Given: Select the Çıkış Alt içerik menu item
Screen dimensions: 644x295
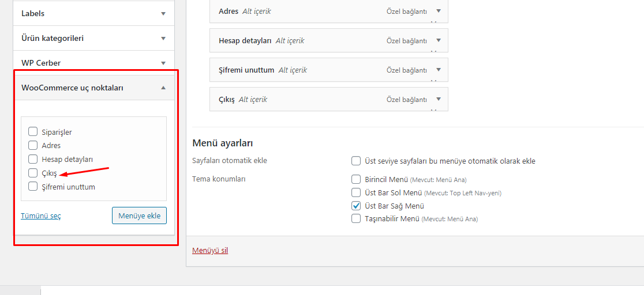Looking at the screenshot, I should coord(328,99).
